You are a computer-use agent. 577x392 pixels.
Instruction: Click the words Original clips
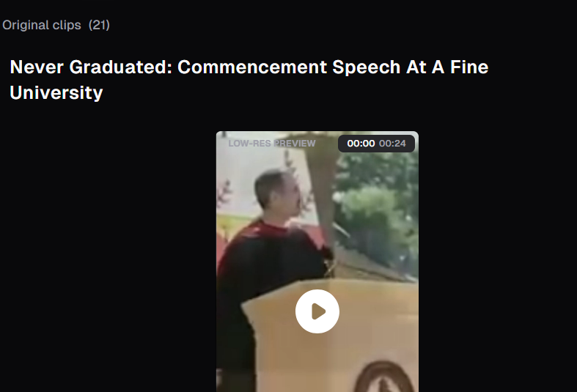pyautogui.click(x=42, y=25)
